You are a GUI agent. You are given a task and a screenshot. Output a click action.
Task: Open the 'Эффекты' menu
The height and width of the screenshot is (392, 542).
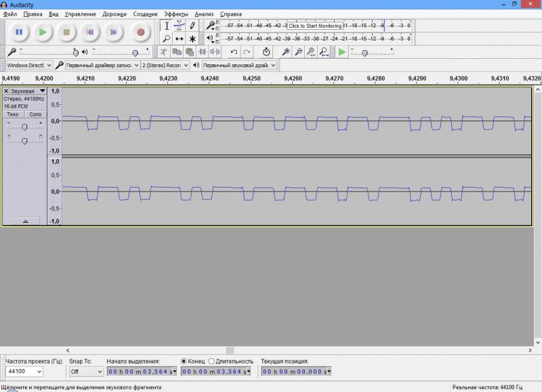coord(175,14)
